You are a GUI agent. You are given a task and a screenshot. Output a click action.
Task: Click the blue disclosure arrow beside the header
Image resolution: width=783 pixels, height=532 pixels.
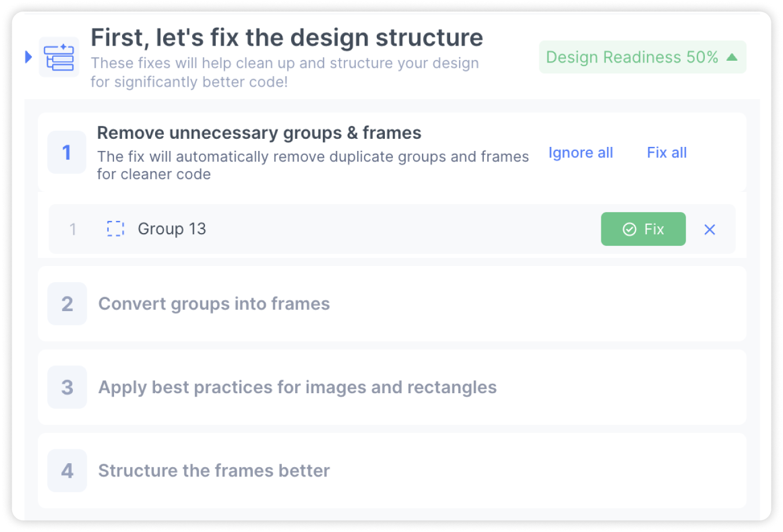pos(27,57)
